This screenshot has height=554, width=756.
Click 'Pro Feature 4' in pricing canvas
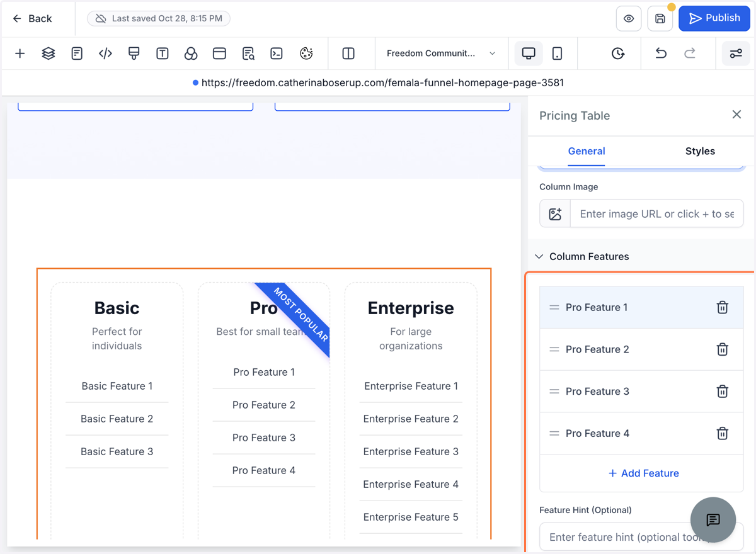click(264, 470)
